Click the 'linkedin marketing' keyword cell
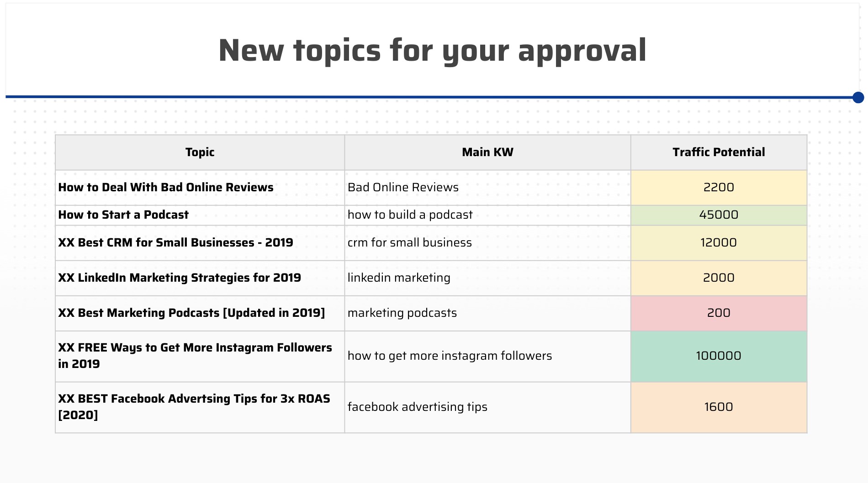Viewport: 868px width, 483px height. tap(487, 278)
